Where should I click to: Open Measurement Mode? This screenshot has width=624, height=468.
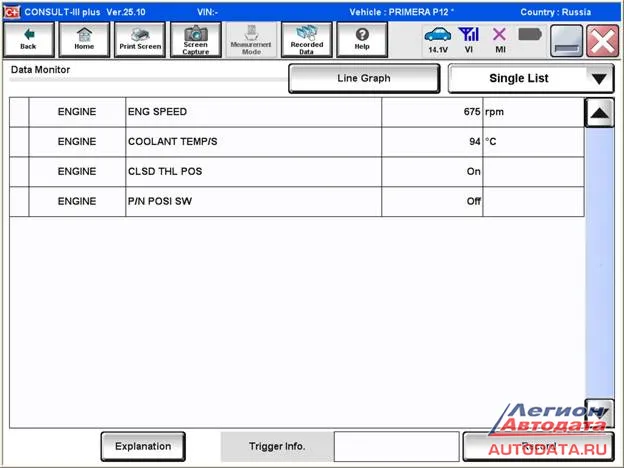pyautogui.click(x=251, y=40)
